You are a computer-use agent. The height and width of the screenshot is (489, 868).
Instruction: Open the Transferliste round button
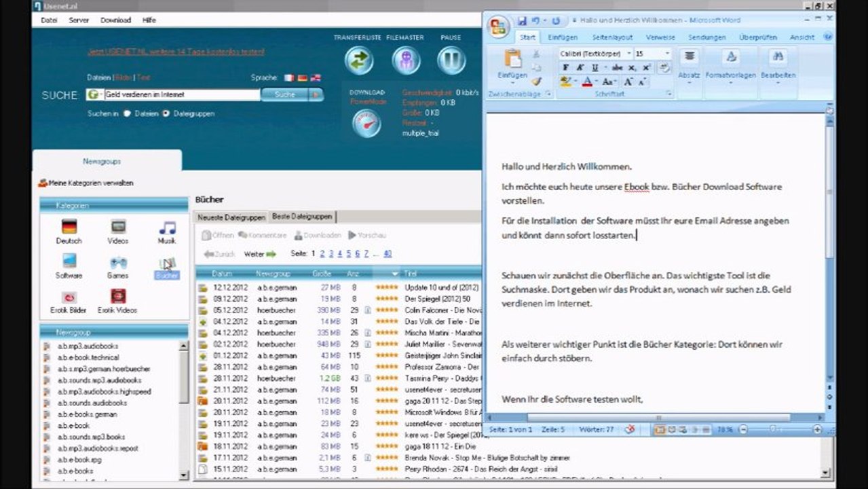click(359, 60)
